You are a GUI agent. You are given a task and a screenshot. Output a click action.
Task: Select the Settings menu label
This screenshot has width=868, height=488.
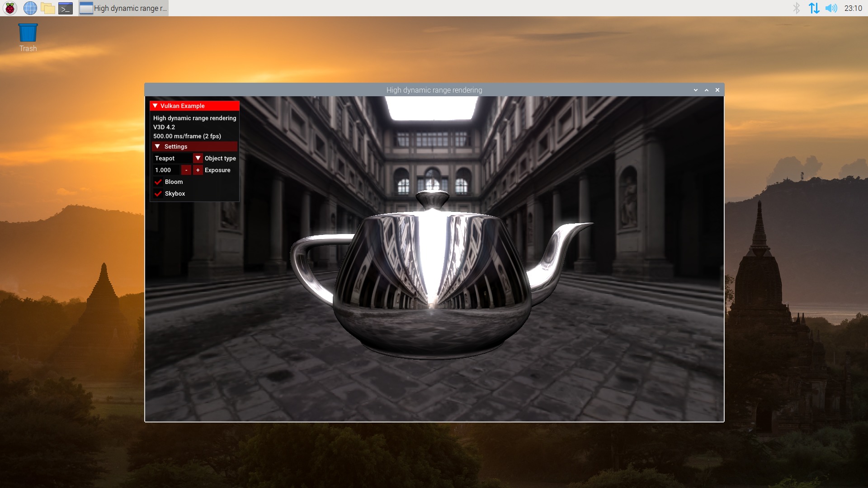[176, 146]
